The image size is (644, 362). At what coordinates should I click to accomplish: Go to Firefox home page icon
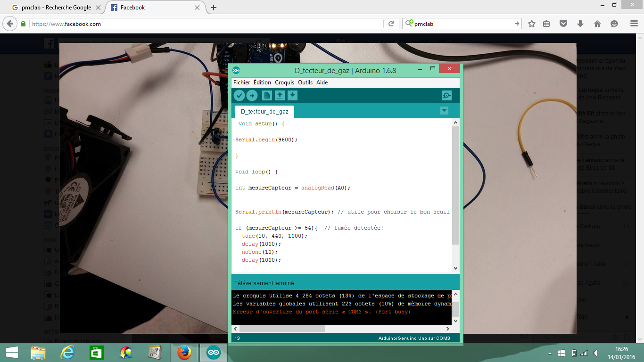click(597, 24)
